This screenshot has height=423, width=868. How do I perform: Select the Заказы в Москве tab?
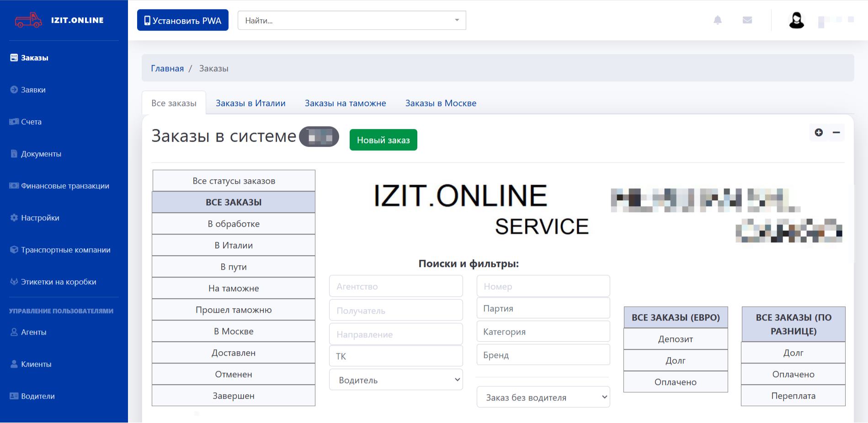(x=441, y=103)
